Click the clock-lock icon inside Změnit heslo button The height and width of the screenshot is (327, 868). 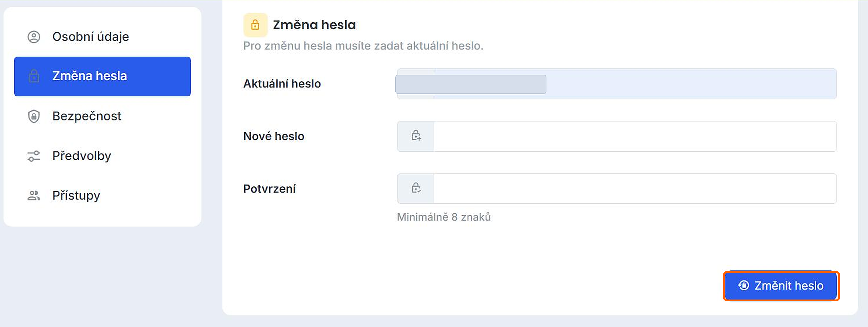point(744,286)
